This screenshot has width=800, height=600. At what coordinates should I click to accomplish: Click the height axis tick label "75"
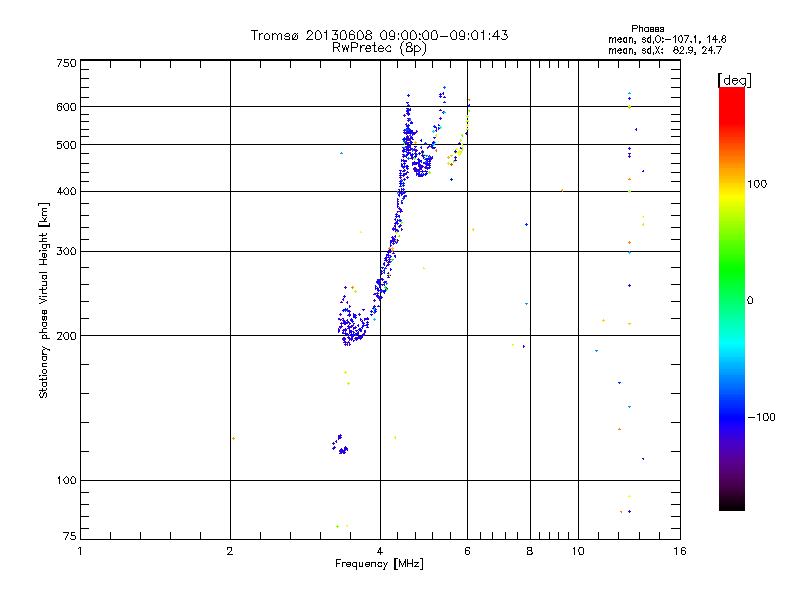(x=70, y=536)
